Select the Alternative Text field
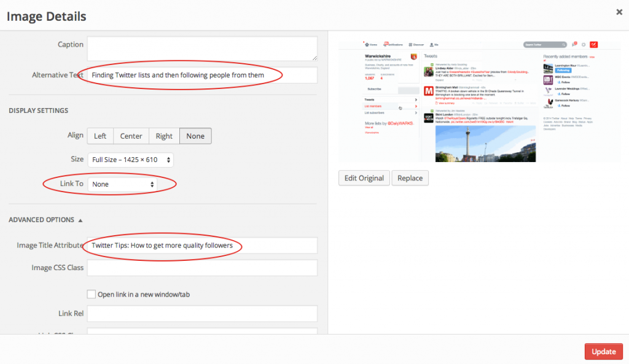The image size is (629, 364). (x=202, y=75)
